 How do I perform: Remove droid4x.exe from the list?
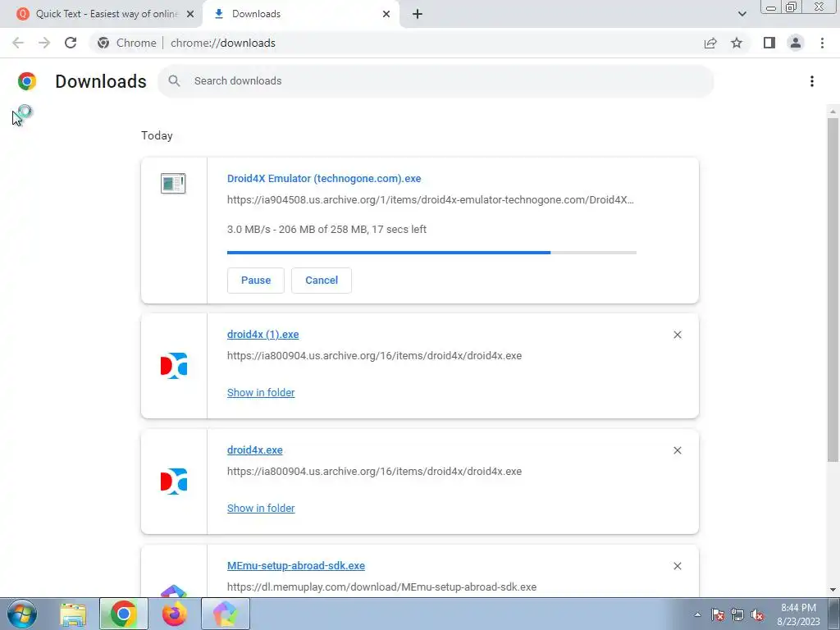coord(678,450)
